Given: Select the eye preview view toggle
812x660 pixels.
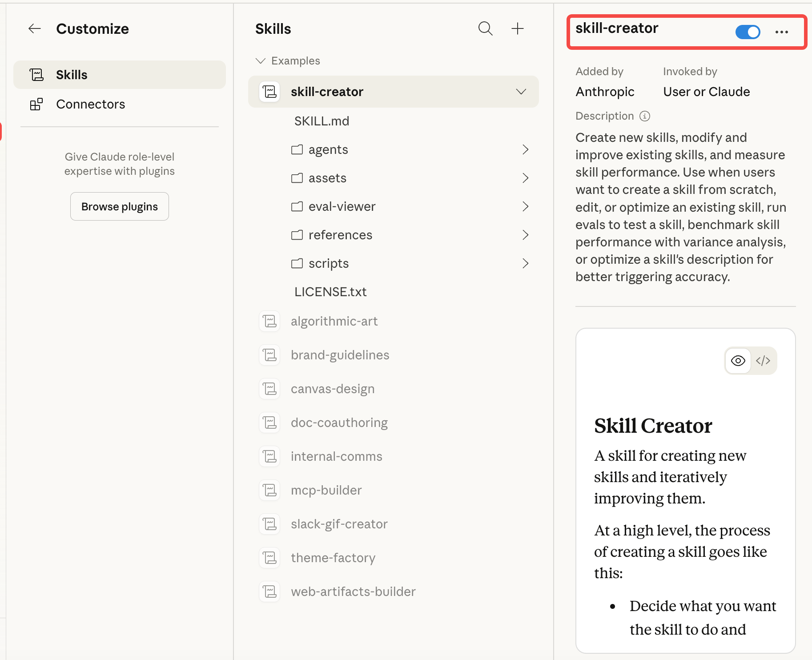Looking at the screenshot, I should pos(738,361).
